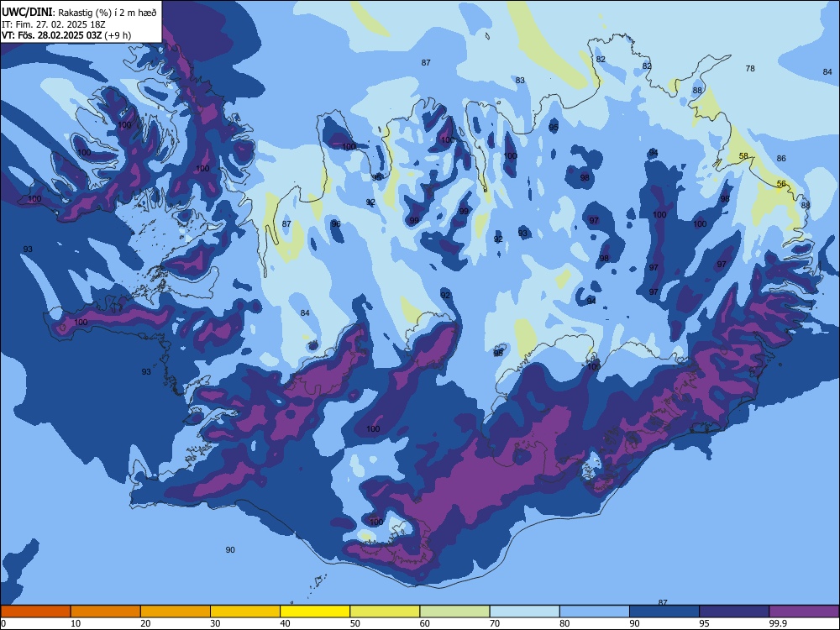Click the map humidity value '96'

click(336, 224)
